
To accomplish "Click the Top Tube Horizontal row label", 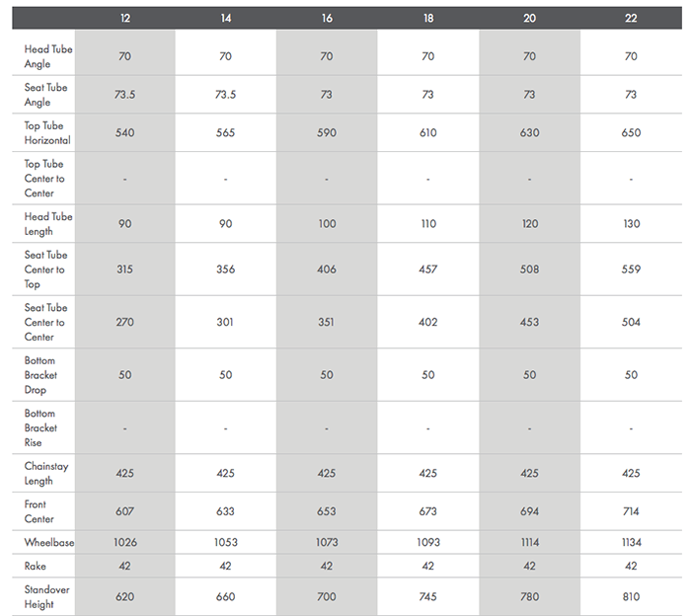I will pos(47,132).
